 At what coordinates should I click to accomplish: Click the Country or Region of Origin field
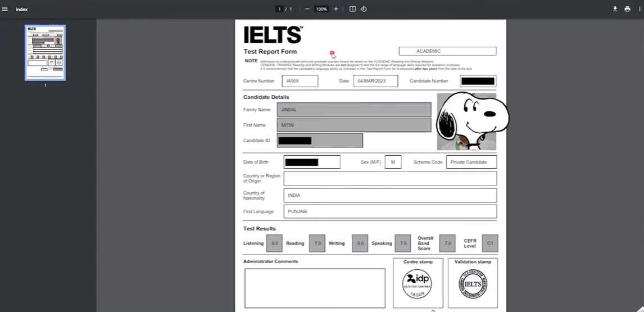[x=390, y=178]
